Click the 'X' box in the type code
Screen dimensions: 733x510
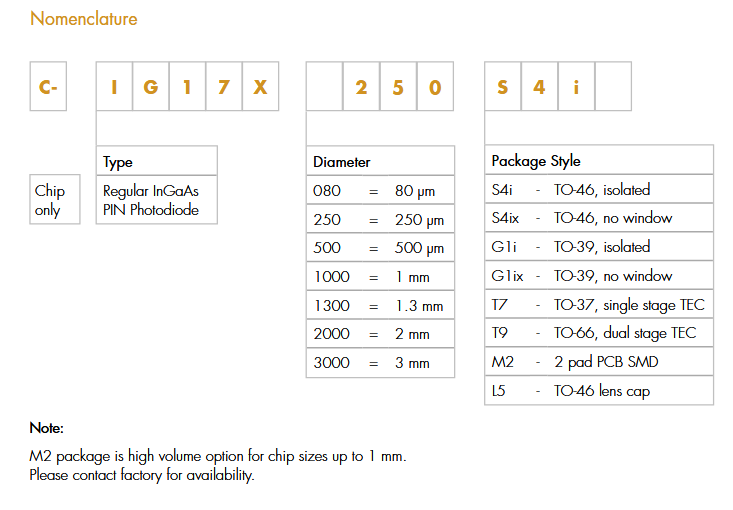click(x=260, y=87)
